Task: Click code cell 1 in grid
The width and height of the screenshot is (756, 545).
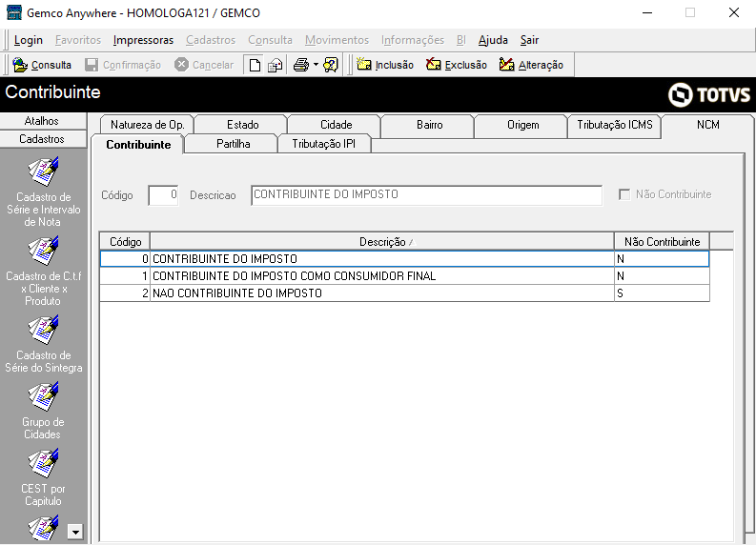Action: point(125,276)
